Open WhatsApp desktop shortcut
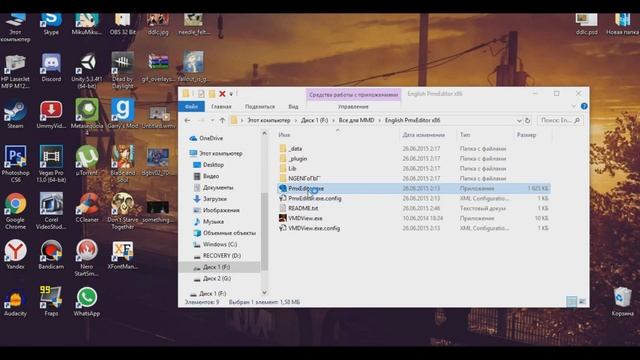 click(x=87, y=301)
